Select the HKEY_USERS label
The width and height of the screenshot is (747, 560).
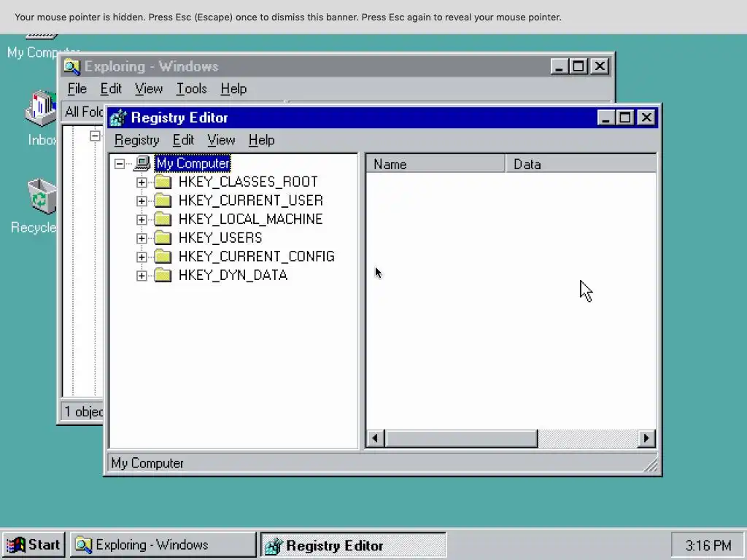tap(220, 238)
